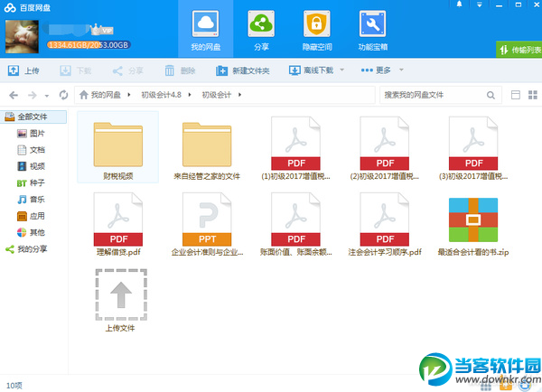The image size is (542, 392).
Task: Select the (1)初级2017增值税 PDF file
Action: click(295, 147)
